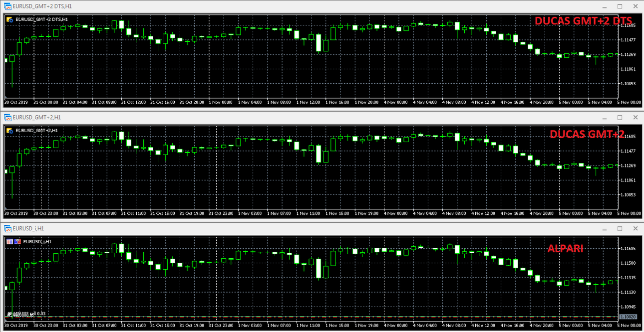This screenshot has height=332, width=644.
Task: Close the EURUSD_GMT+2,H1 middle window
Action: 635,118
